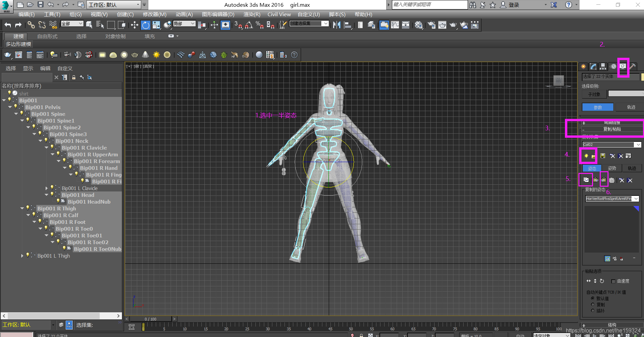644x337 pixels.
Task: Select the 插补 radio button
Action: pyautogui.click(x=593, y=311)
